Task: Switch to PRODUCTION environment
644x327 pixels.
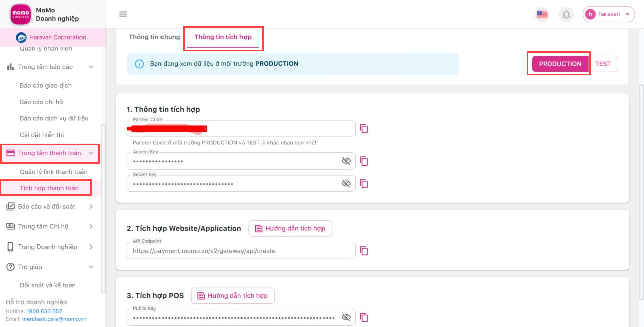Action: pos(560,64)
